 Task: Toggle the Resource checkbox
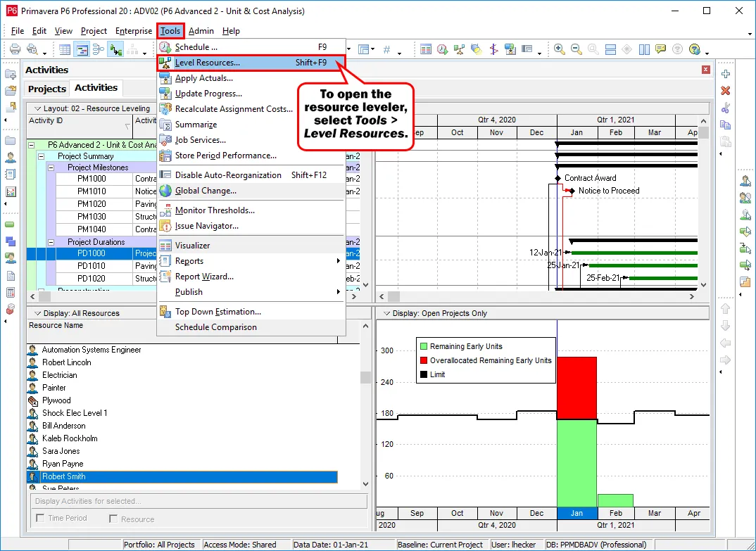tap(113, 519)
